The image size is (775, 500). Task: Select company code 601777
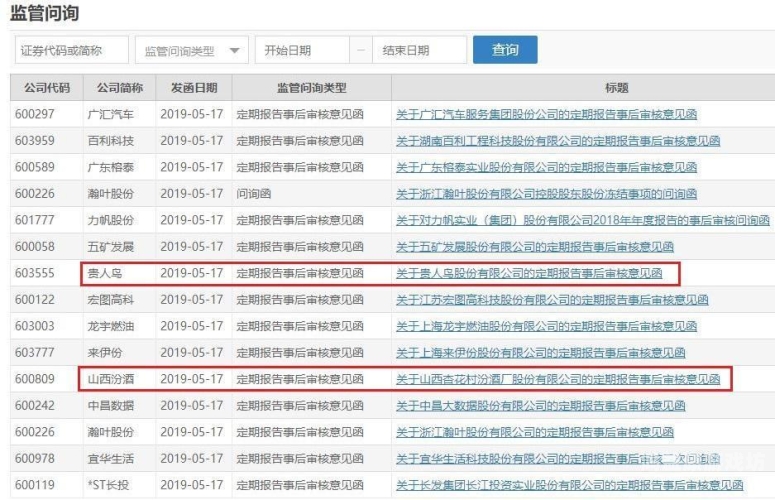click(x=35, y=220)
